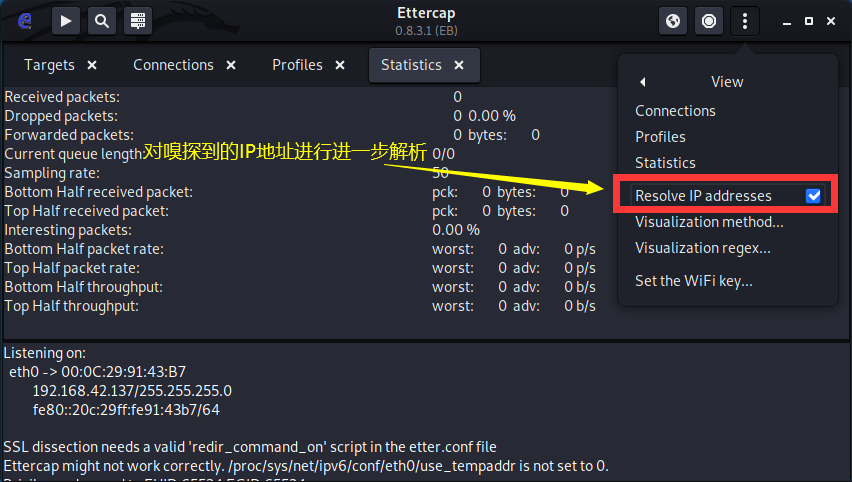Close the Statistics tab
Viewport: 852px width, 482px height.
tap(459, 65)
